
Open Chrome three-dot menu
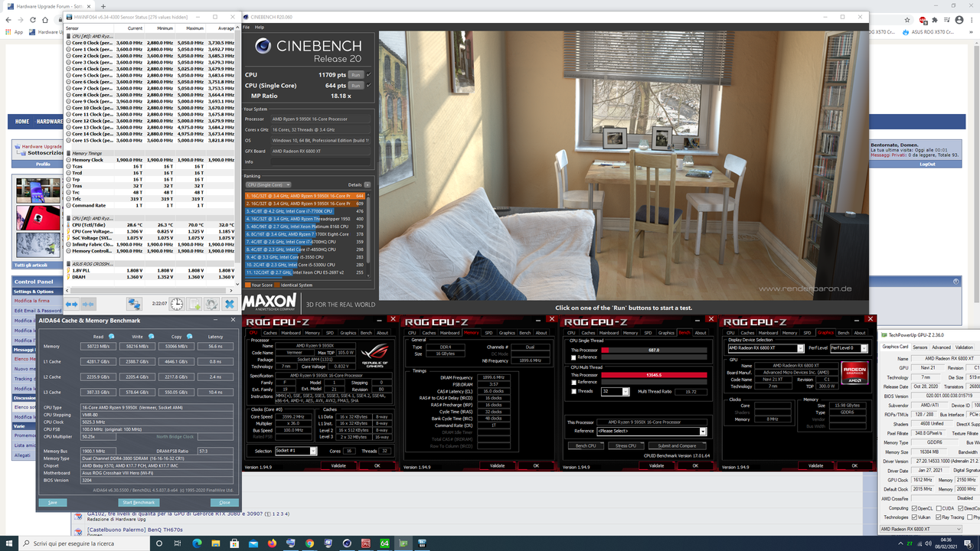972,21
